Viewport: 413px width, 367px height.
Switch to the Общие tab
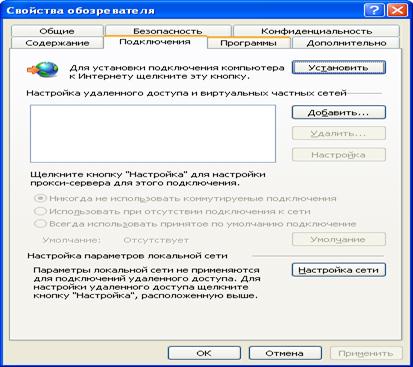click(57, 31)
